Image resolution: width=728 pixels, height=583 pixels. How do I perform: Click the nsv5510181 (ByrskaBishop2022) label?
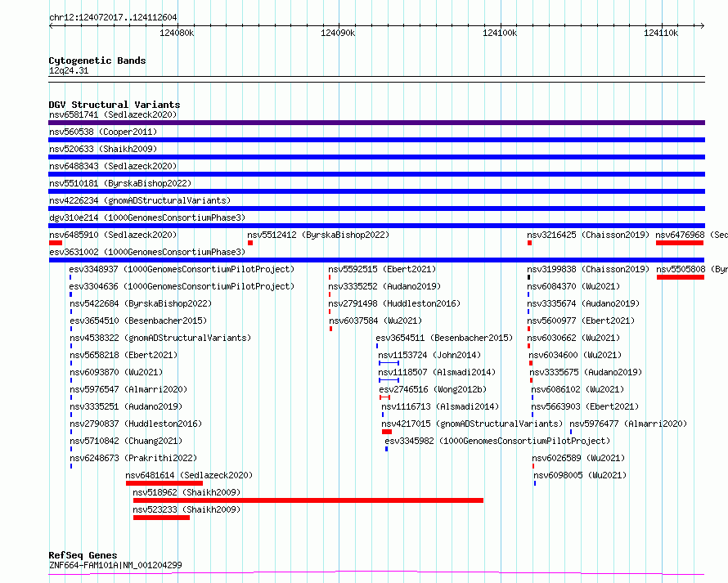tap(120, 183)
